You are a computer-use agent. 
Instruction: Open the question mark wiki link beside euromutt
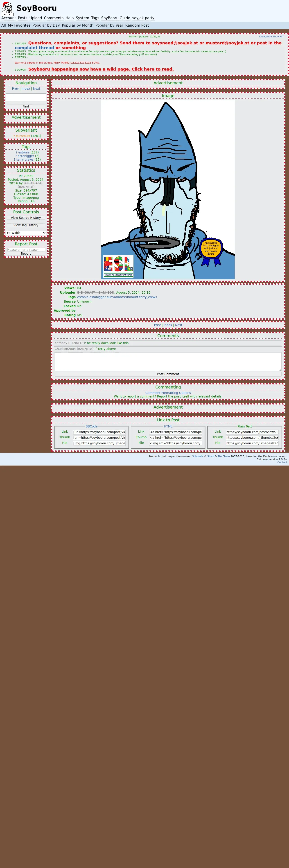pos(14,136)
